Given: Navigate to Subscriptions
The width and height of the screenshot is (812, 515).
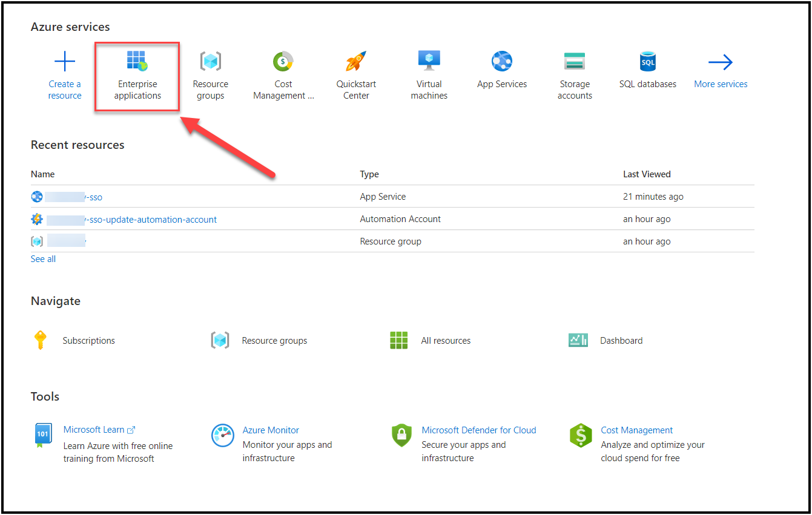Looking at the screenshot, I should 88,341.
